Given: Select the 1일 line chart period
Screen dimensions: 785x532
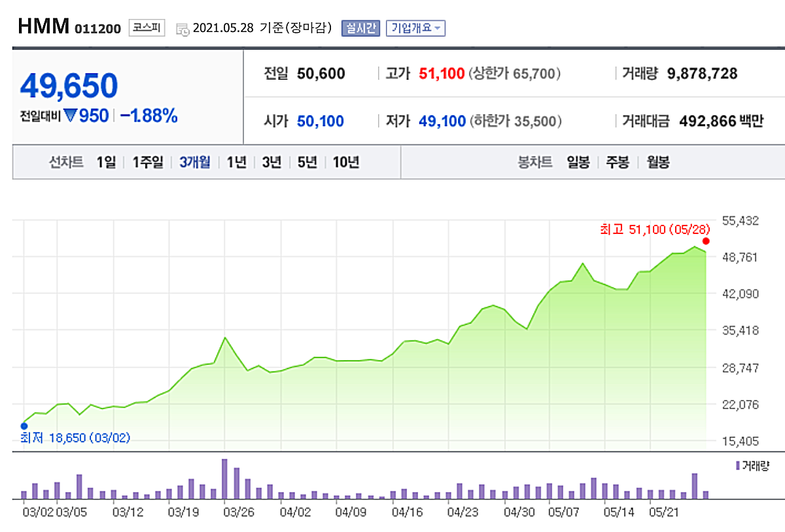Looking at the screenshot, I should [106, 162].
